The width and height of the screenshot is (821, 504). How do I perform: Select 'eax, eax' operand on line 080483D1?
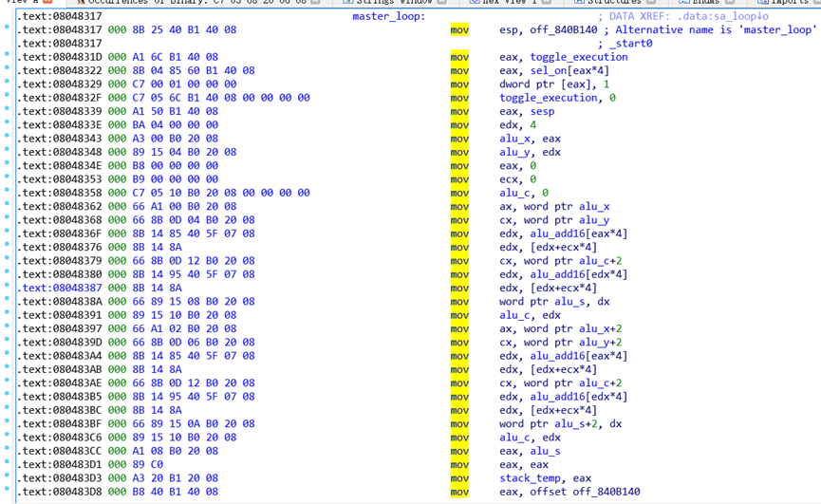(524, 465)
